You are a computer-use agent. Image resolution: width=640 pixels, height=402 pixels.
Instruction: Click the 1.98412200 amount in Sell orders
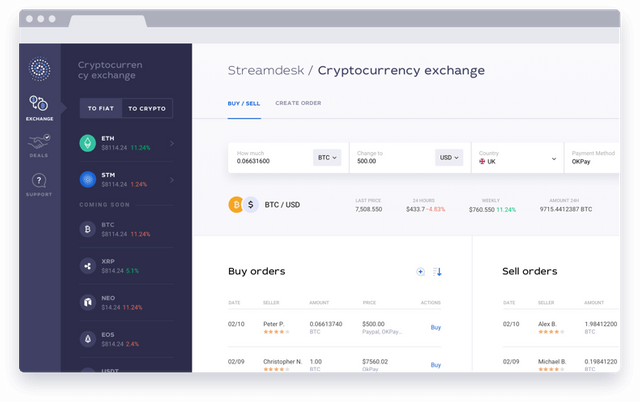point(601,324)
